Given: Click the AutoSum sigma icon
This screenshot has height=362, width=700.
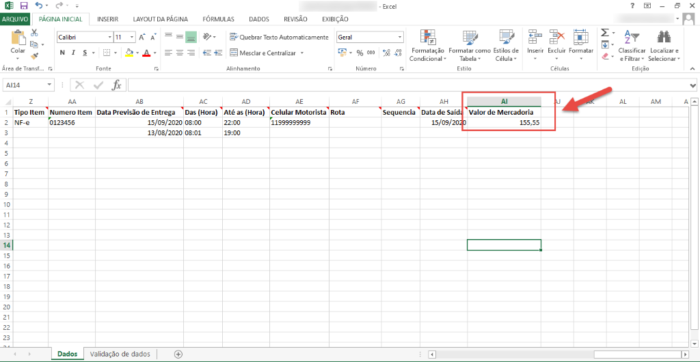Looking at the screenshot, I should click(604, 33).
